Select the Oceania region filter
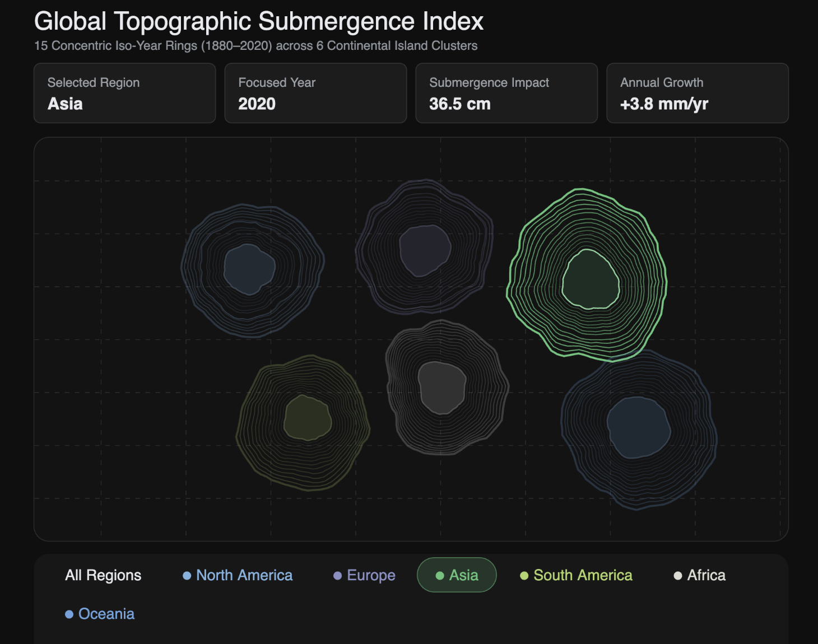Screen dimensions: 818x644 pos(100,614)
